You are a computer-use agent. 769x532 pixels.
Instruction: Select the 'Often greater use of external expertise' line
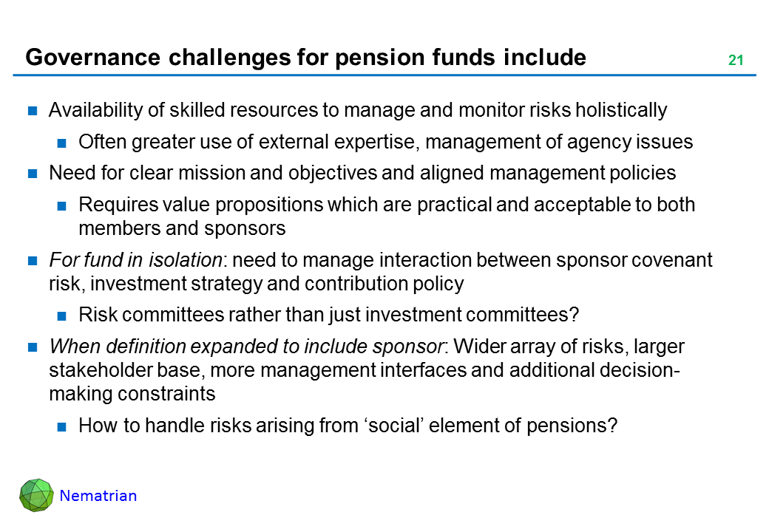pyautogui.click(x=385, y=142)
